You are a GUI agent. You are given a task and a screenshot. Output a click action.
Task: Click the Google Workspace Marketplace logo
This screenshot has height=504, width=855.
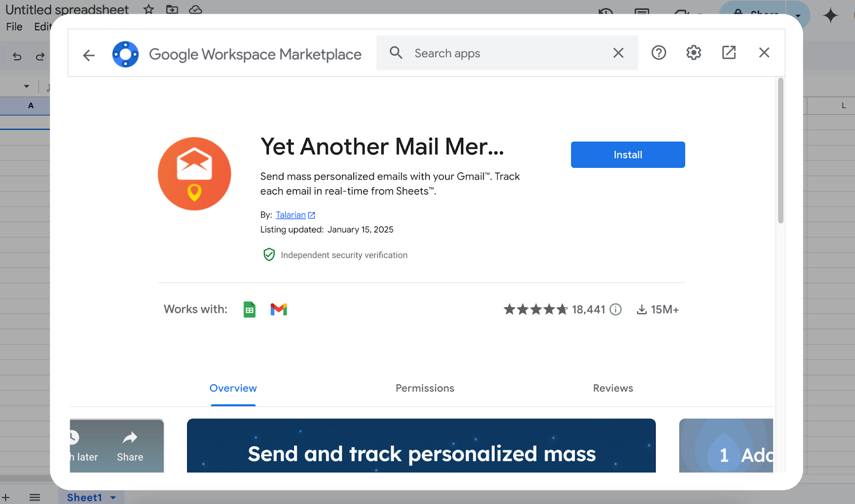click(126, 54)
